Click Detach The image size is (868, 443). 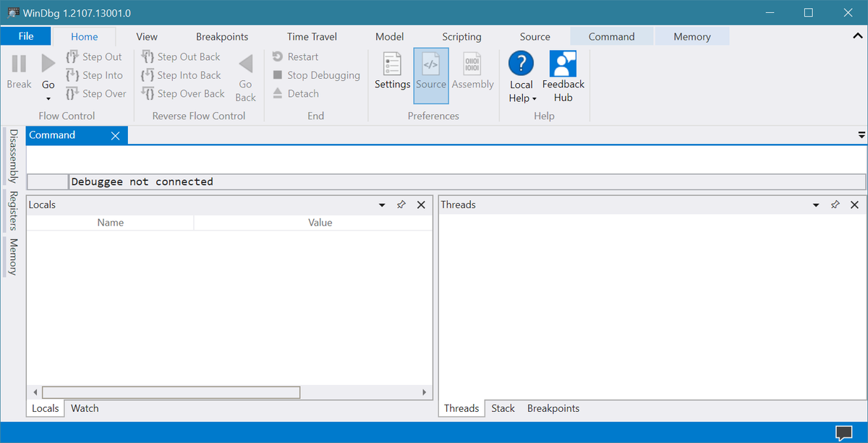pos(295,93)
